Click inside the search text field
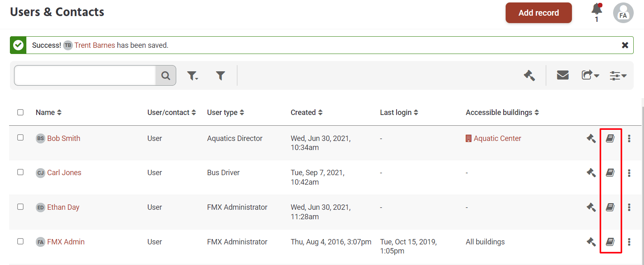This screenshot has width=644, height=265. pos(85,75)
